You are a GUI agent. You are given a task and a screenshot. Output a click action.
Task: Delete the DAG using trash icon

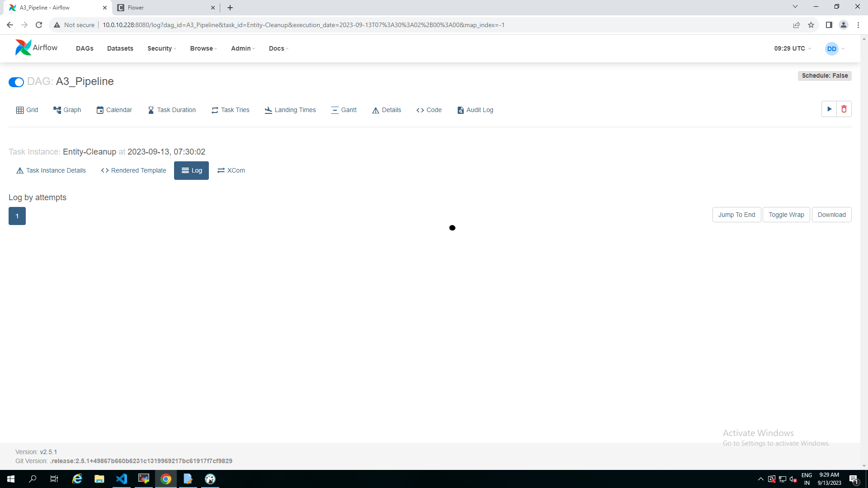click(x=844, y=109)
